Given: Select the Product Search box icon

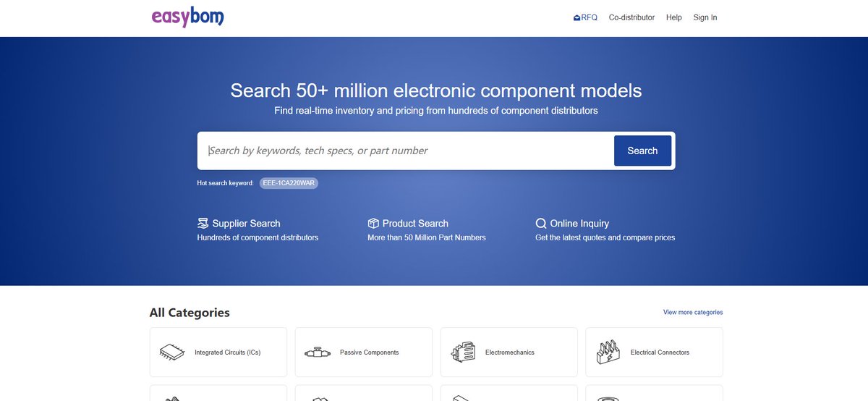Looking at the screenshot, I should 373,223.
